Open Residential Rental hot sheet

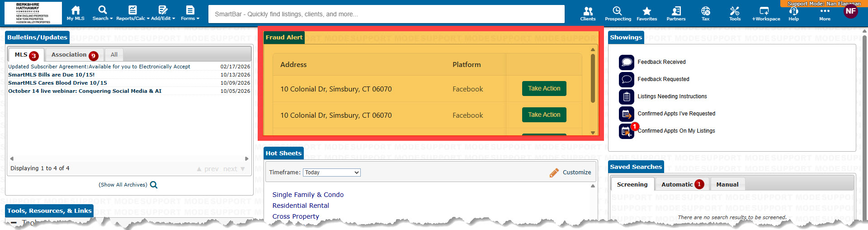click(301, 206)
